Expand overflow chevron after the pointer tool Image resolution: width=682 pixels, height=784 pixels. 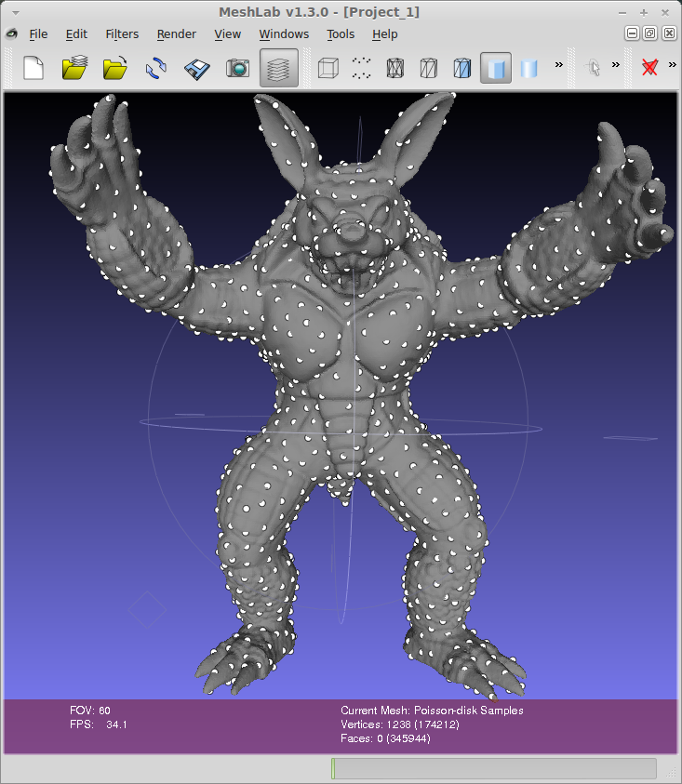(616, 65)
